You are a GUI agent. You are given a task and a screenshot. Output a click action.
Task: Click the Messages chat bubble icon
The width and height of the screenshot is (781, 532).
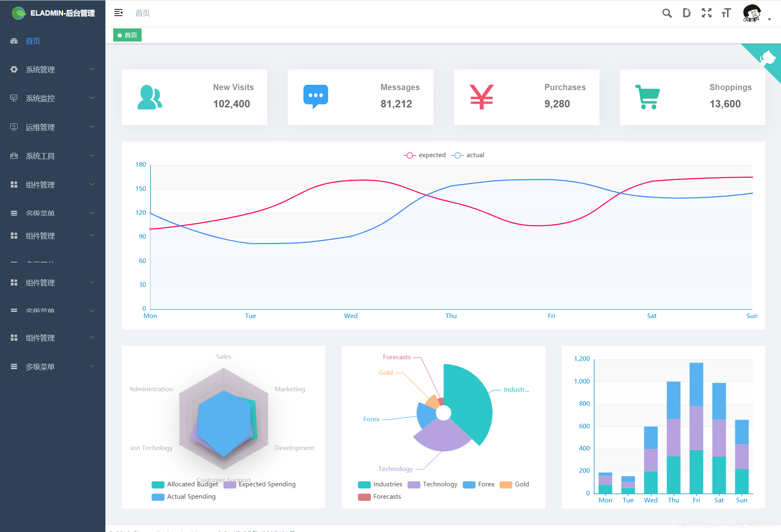click(316, 97)
